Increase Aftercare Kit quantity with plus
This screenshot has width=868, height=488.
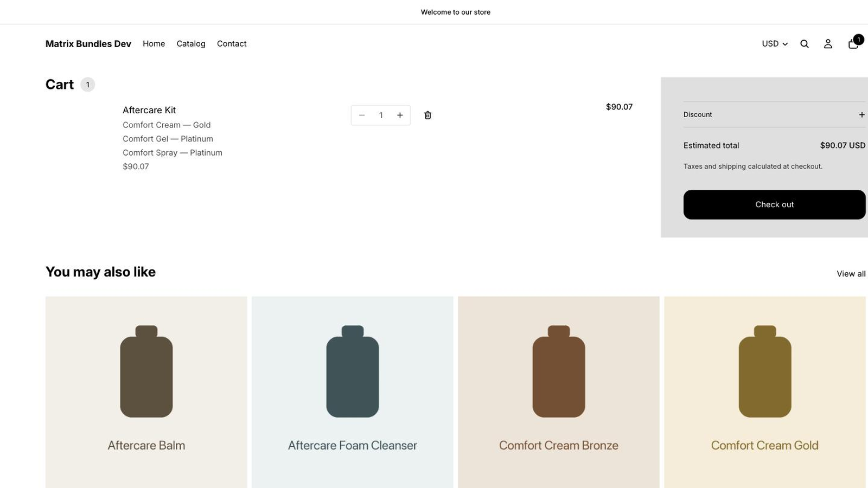coord(400,115)
